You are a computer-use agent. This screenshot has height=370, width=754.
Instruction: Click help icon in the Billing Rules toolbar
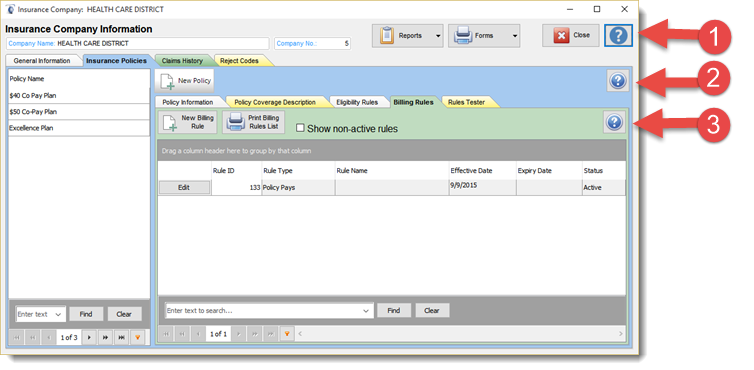(614, 122)
